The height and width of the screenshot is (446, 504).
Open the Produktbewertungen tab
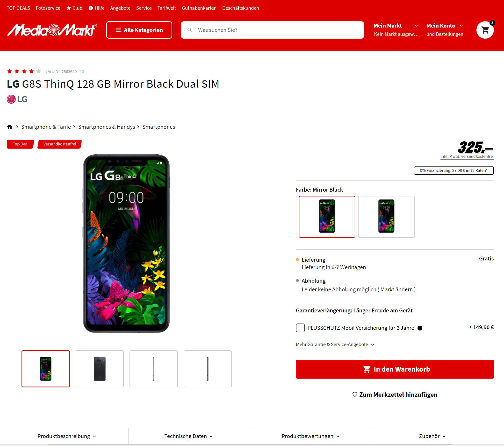click(311, 436)
